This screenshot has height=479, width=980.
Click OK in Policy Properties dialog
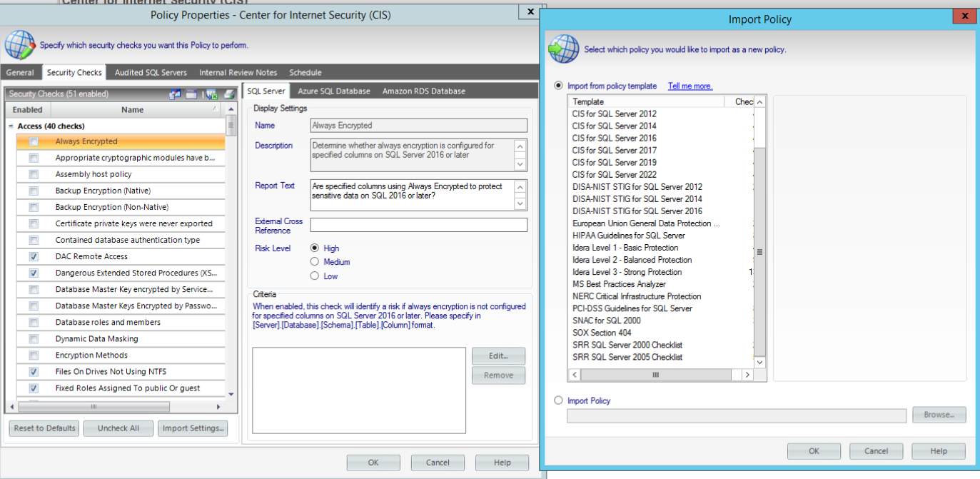tap(373, 463)
